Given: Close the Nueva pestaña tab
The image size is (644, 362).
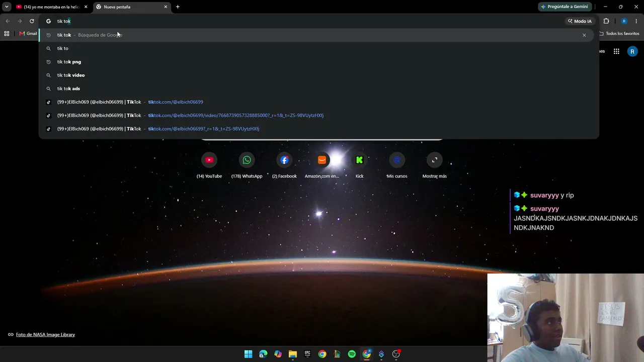Looking at the screenshot, I should point(166,7).
